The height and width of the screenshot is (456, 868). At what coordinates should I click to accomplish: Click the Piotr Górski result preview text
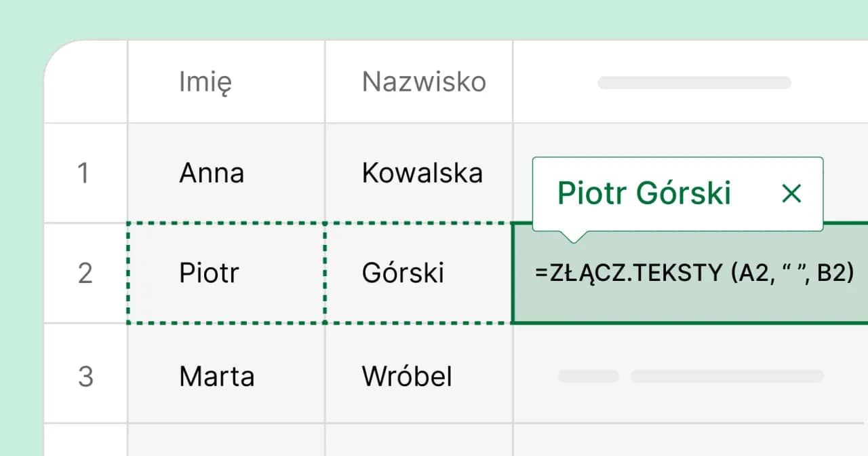pos(644,194)
